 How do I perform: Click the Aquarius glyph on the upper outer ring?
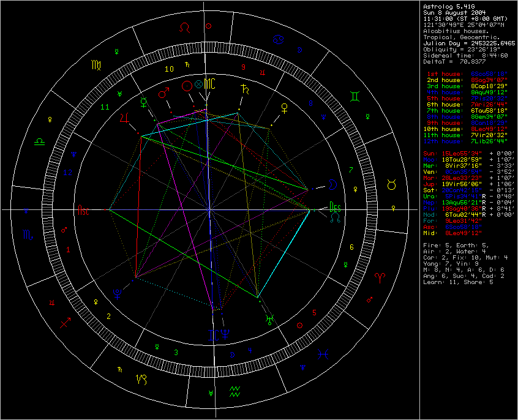pos(235,391)
